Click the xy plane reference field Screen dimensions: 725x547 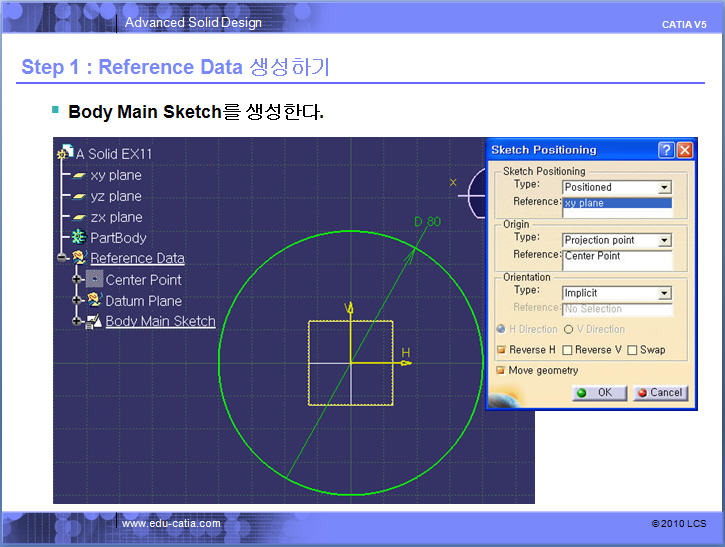[617, 207]
